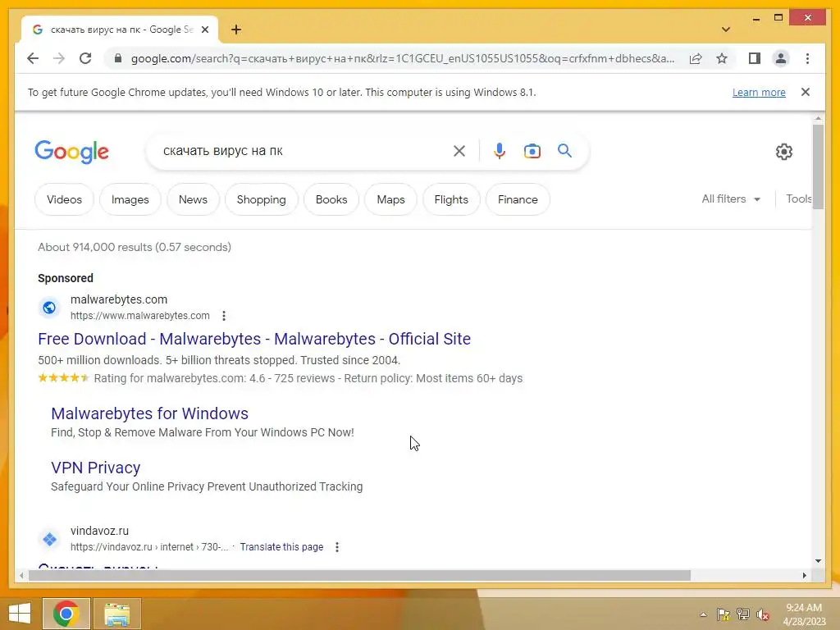Close the Google search tab
The width and height of the screenshot is (840, 630).
(x=204, y=30)
